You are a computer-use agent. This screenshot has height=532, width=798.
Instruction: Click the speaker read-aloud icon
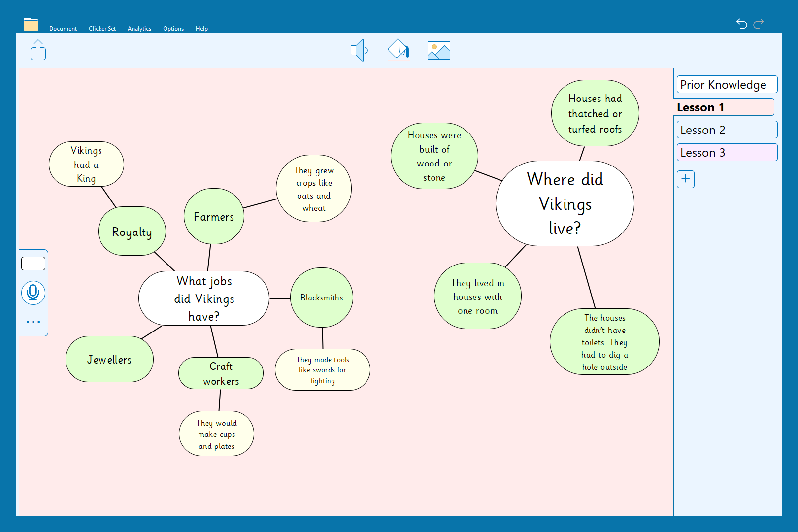[359, 50]
